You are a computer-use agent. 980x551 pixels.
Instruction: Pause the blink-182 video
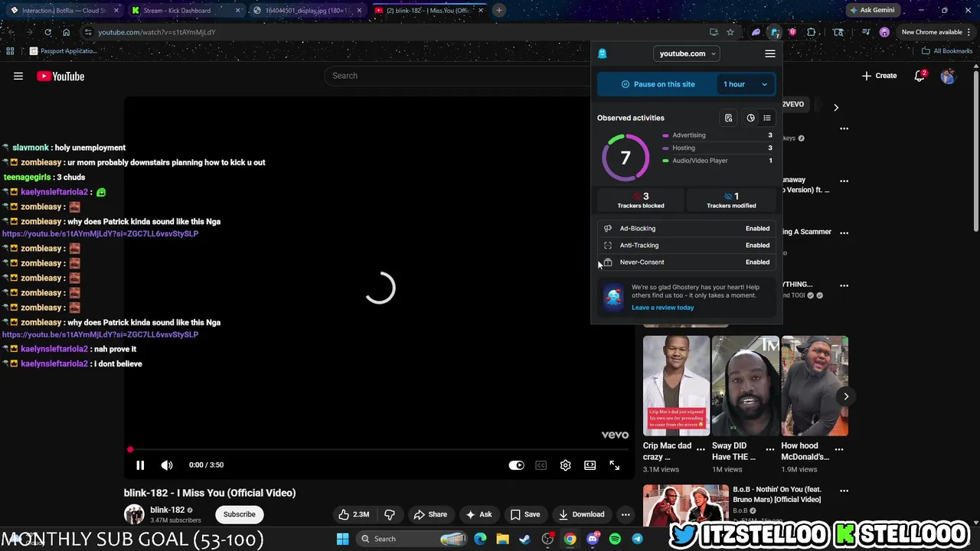pyautogui.click(x=140, y=465)
